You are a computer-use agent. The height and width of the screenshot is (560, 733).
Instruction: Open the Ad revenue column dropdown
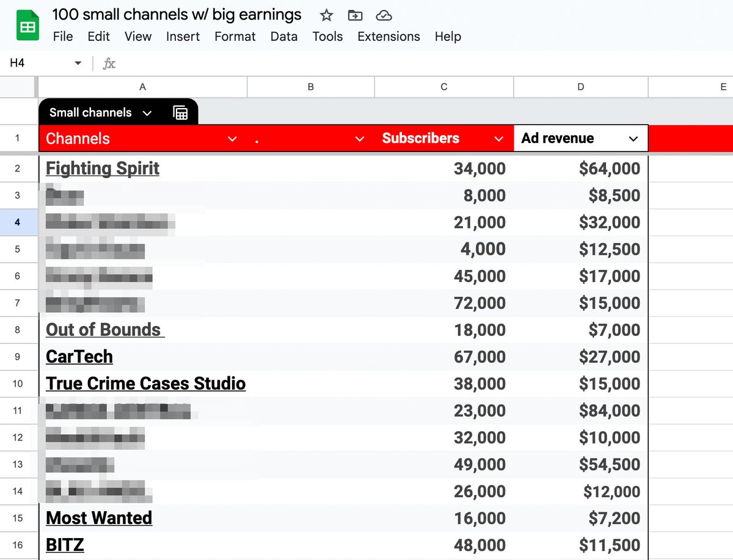coord(633,139)
